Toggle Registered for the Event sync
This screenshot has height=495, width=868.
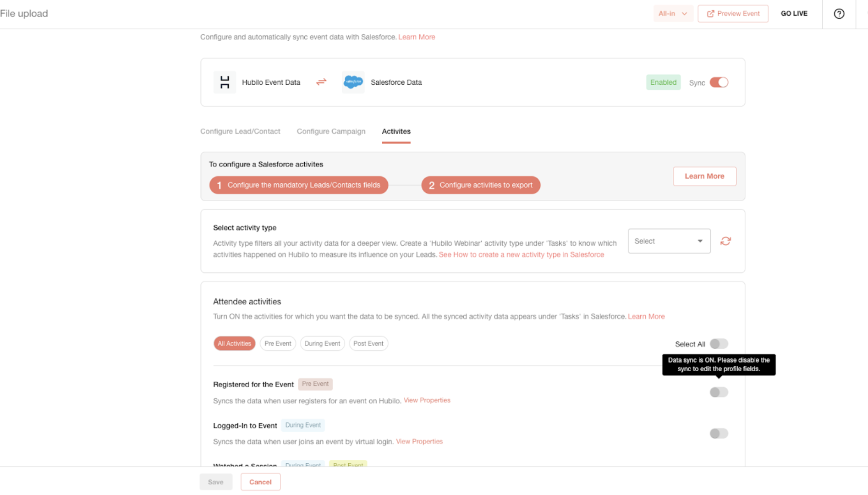click(x=719, y=392)
